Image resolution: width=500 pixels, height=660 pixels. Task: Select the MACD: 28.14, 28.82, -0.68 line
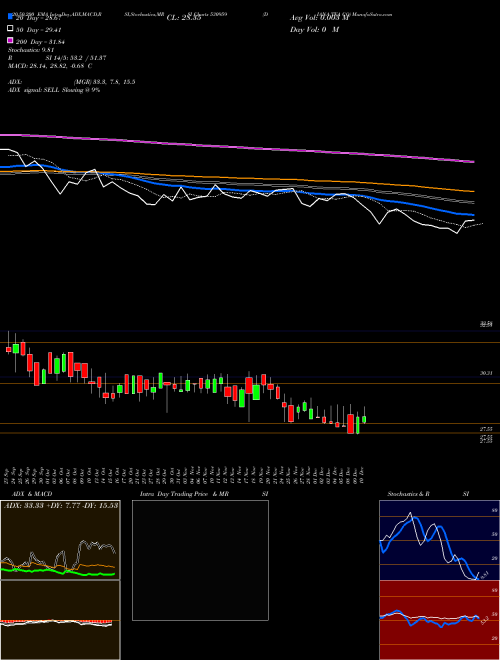pyautogui.click(x=50, y=66)
